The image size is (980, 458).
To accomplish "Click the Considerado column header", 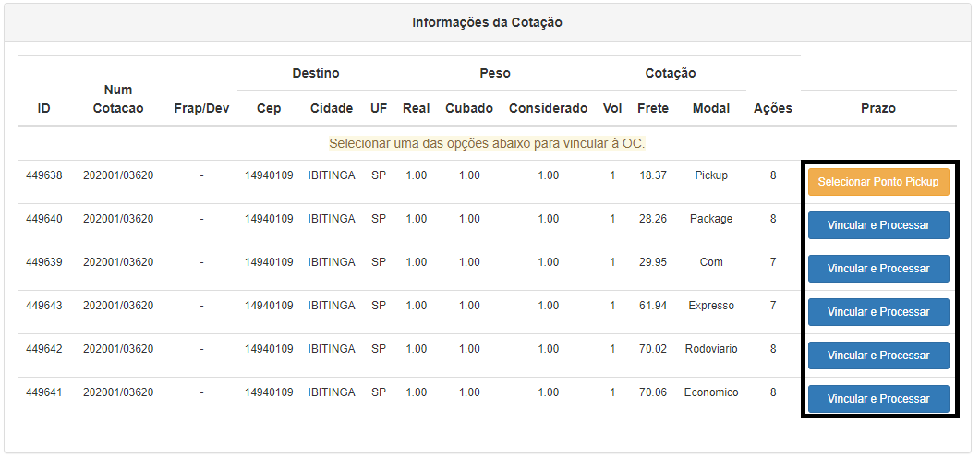I will point(548,108).
